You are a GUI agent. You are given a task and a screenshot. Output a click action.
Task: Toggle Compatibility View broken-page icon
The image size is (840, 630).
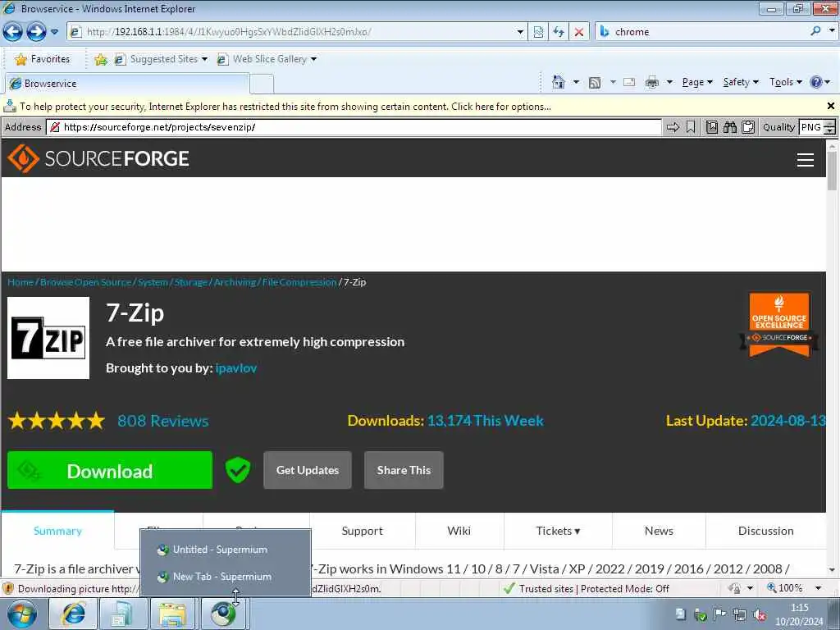(x=538, y=32)
